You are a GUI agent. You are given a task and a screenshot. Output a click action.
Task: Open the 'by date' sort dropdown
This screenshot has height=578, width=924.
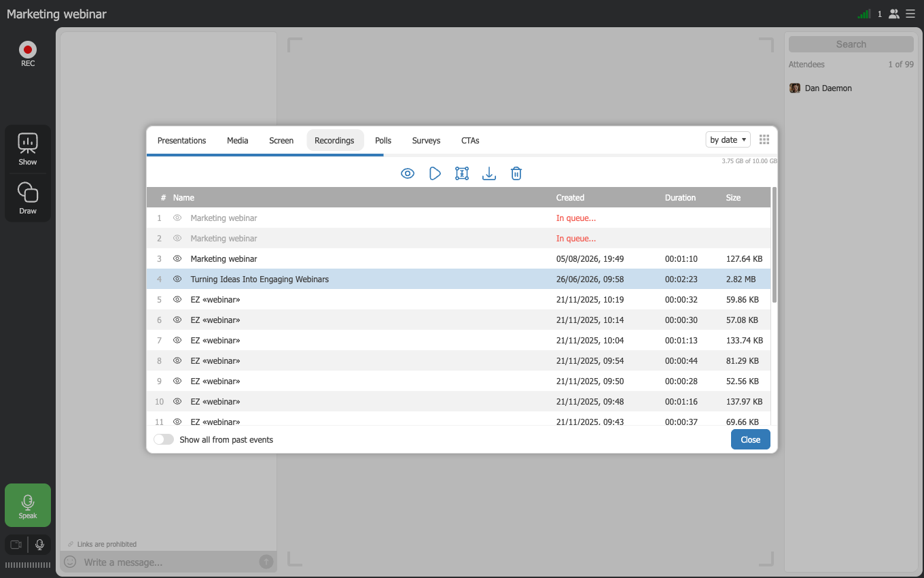click(728, 139)
